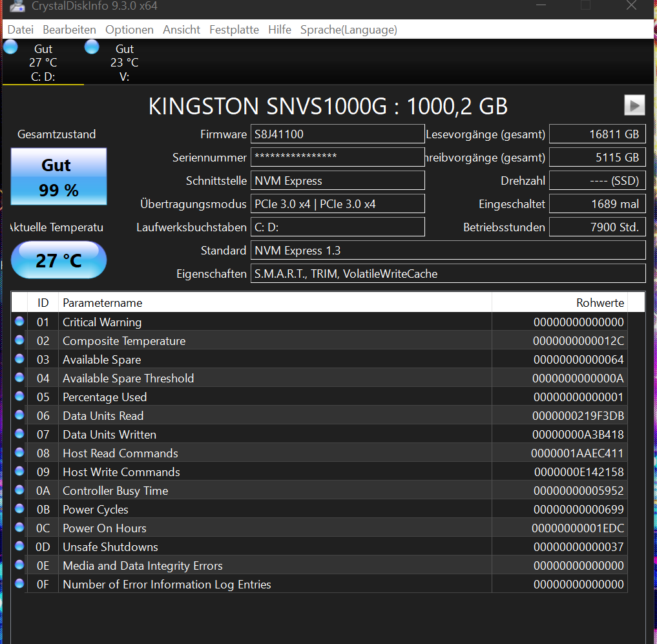Image resolution: width=657 pixels, height=644 pixels.
Task: Select the Composite Temperature parameter name
Action: (x=124, y=340)
